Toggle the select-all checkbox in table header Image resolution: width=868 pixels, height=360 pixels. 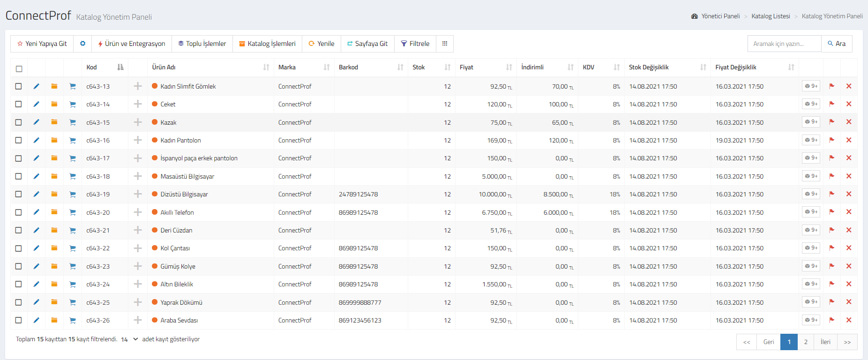tap(19, 69)
